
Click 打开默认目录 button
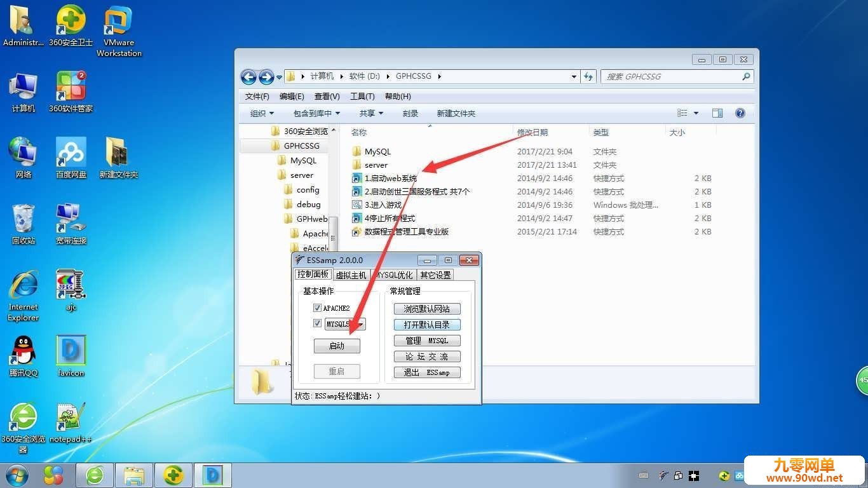click(427, 325)
